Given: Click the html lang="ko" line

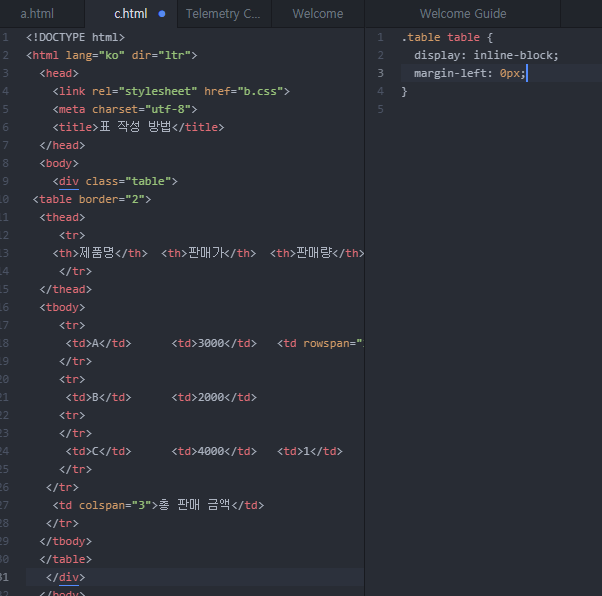Looking at the screenshot, I should click(112, 55).
